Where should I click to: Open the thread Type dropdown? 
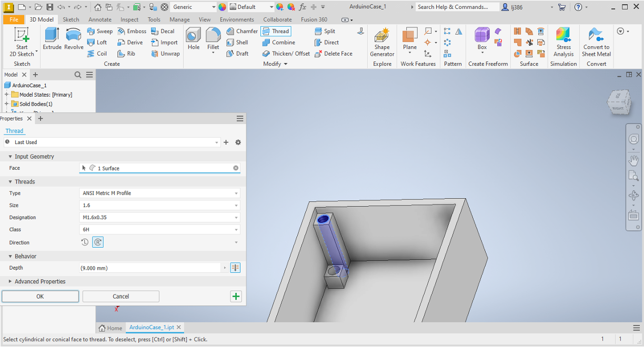point(159,193)
